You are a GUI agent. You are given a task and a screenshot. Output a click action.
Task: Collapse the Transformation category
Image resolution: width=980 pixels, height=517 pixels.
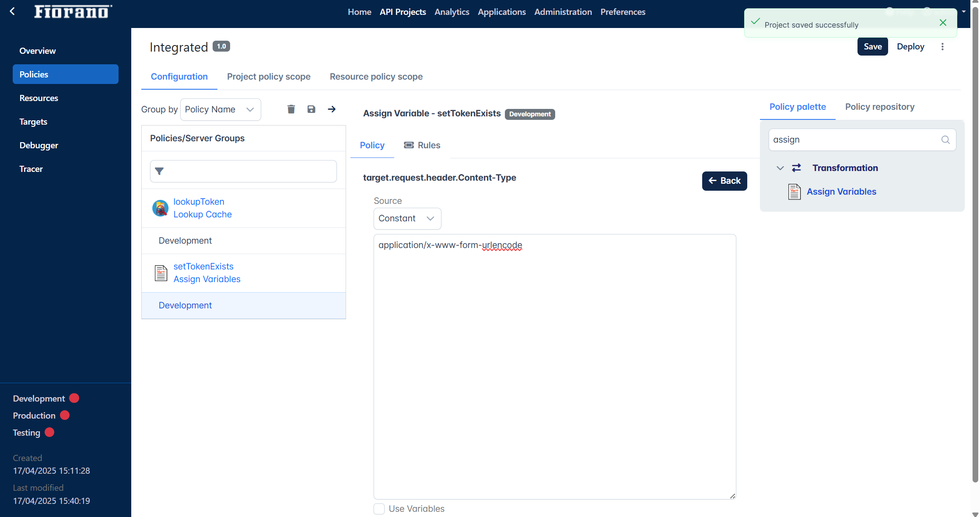point(780,168)
